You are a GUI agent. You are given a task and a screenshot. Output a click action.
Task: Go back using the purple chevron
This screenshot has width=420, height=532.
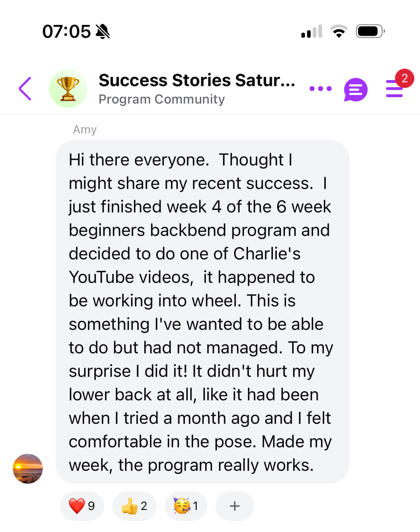pyautogui.click(x=25, y=89)
